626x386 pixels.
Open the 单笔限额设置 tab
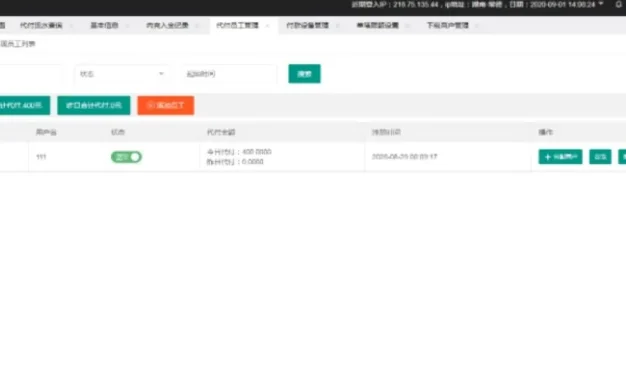click(377, 26)
